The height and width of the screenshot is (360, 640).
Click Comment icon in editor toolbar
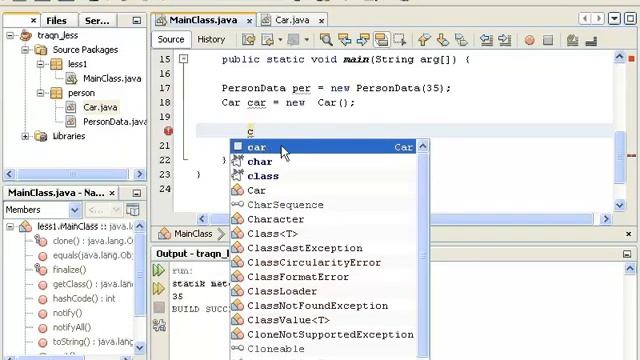tap(573, 40)
